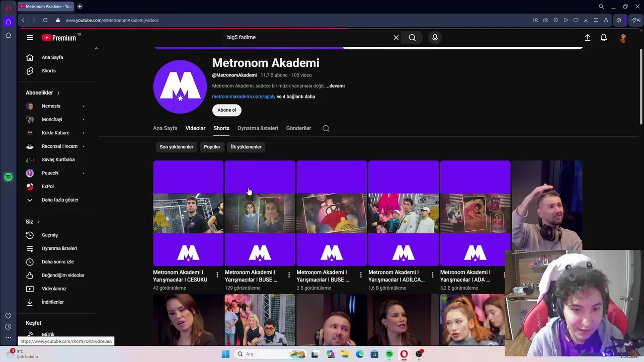Open Microsoft Store from taskbar
Screen dimensions: 644x362
tap(374, 354)
